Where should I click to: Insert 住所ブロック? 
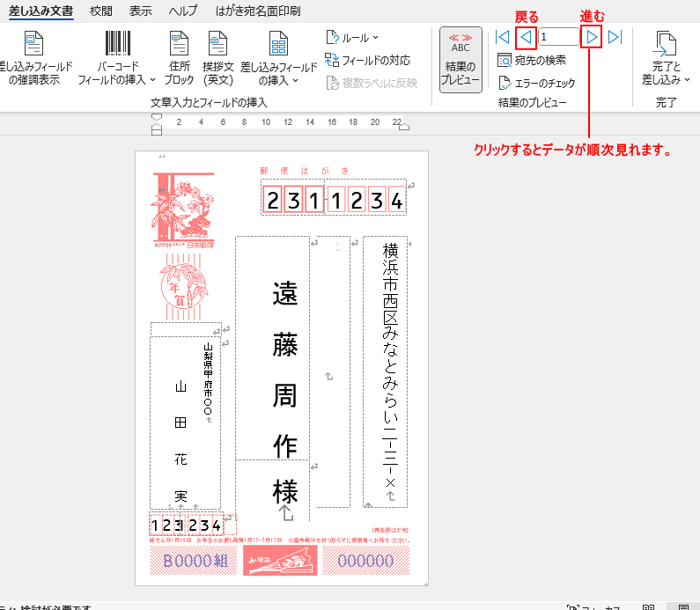(179, 58)
